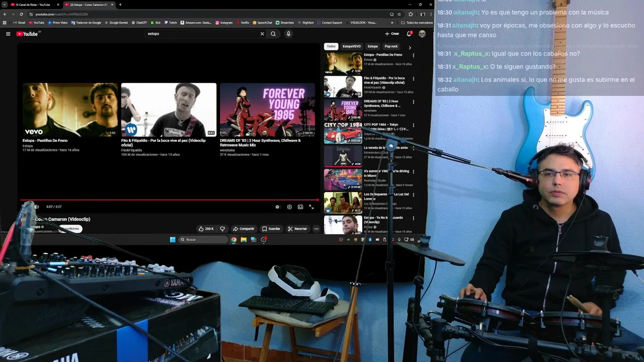The height and width of the screenshot is (362, 644).
Task: Open the ChatGPT bookmark
Action: click(x=139, y=23)
